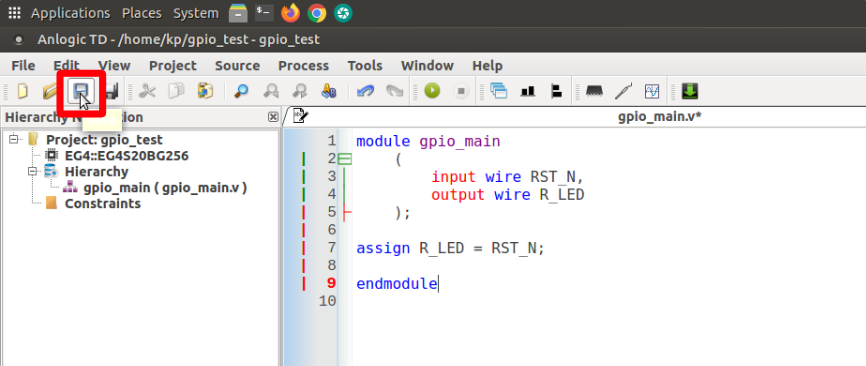Image resolution: width=866 pixels, height=366 pixels.
Task: Click the Replace text icon
Action: (329, 91)
